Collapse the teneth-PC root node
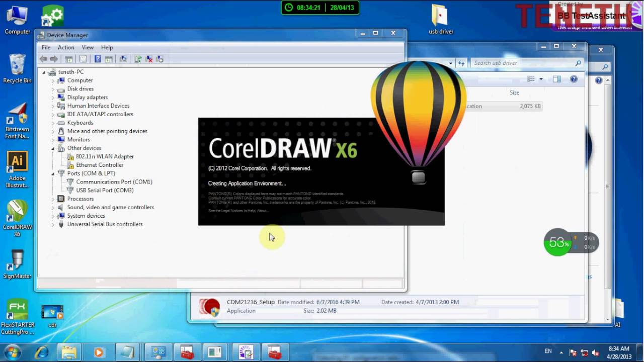Image resolution: width=644 pixels, height=362 pixels. [x=44, y=72]
